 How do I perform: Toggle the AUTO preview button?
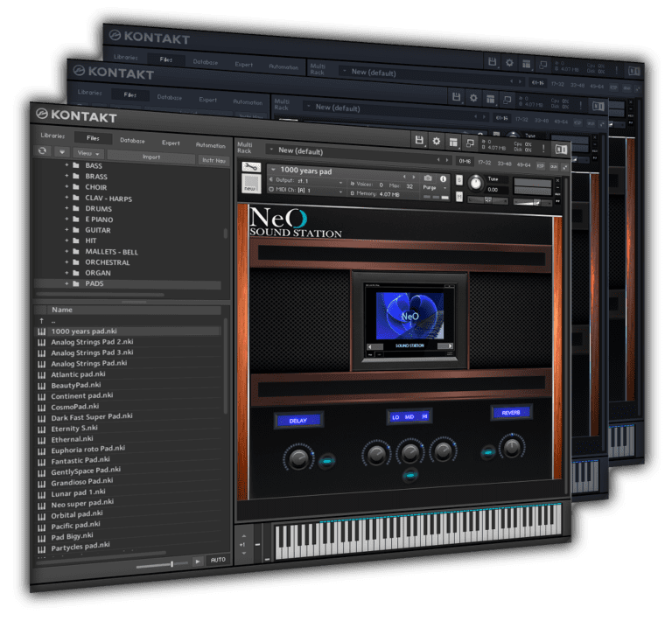(218, 560)
